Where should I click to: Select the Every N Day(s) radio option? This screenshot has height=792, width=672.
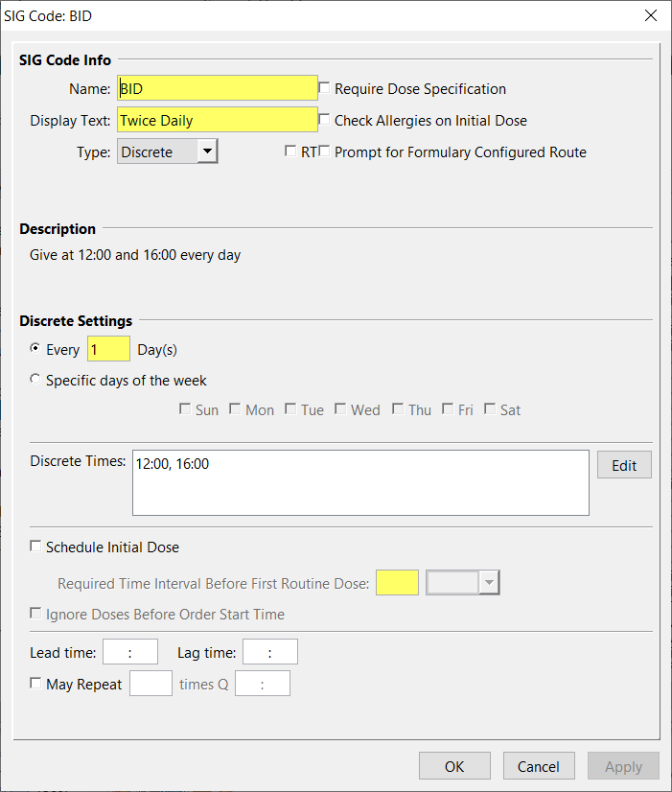[36, 349]
